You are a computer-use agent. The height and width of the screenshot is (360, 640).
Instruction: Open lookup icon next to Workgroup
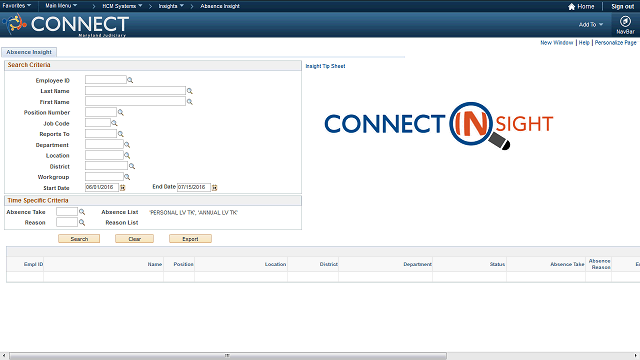[x=127, y=177]
